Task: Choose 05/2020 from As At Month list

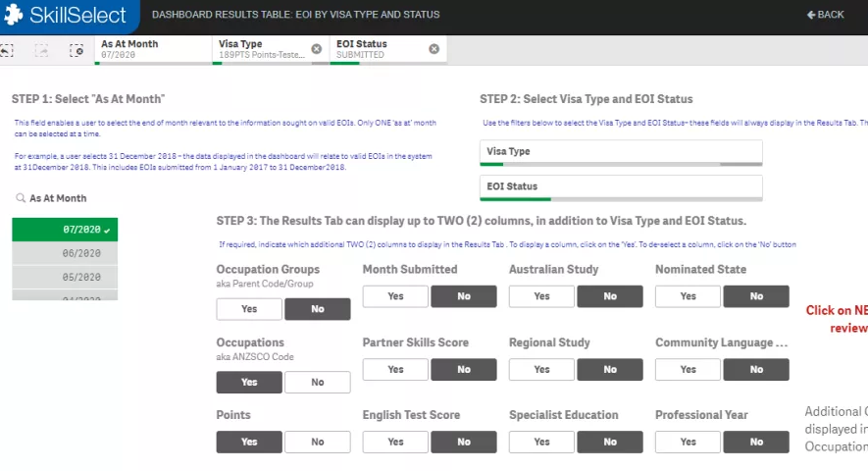Action: pos(65,278)
